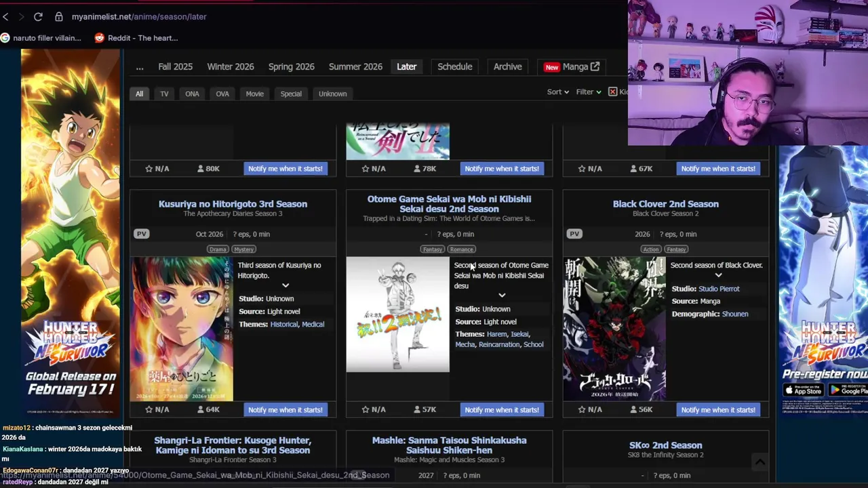Click the Action genre tag

pos(651,249)
